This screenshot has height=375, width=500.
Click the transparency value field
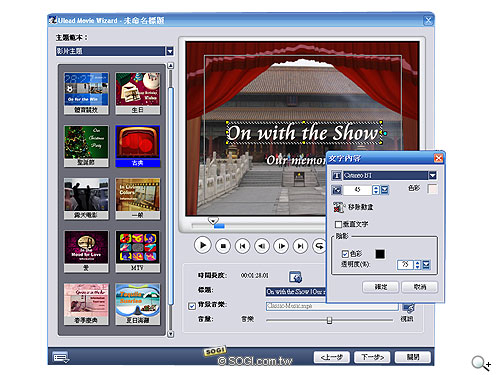[405, 265]
